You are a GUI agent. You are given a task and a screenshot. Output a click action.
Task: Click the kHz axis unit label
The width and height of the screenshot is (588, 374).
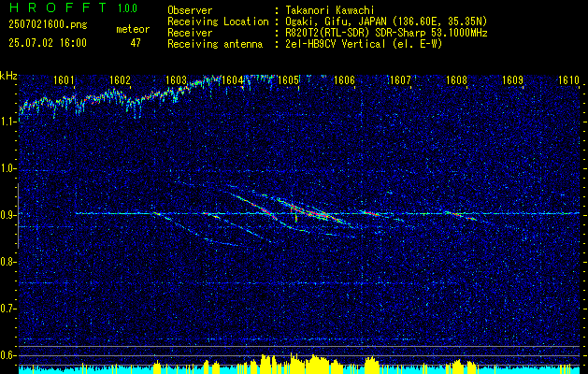(8, 76)
